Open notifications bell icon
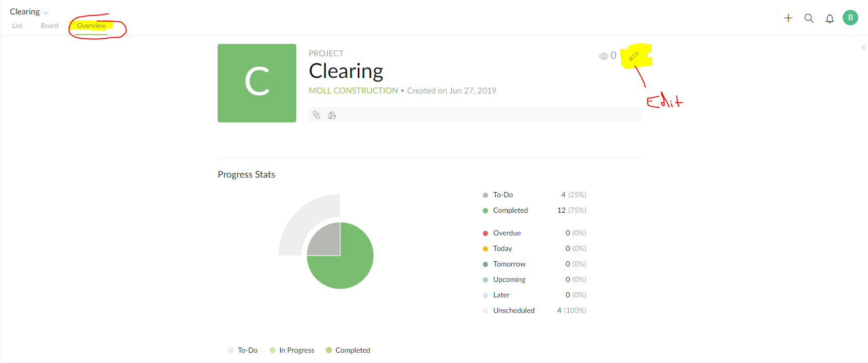This screenshot has width=868, height=363. click(830, 19)
